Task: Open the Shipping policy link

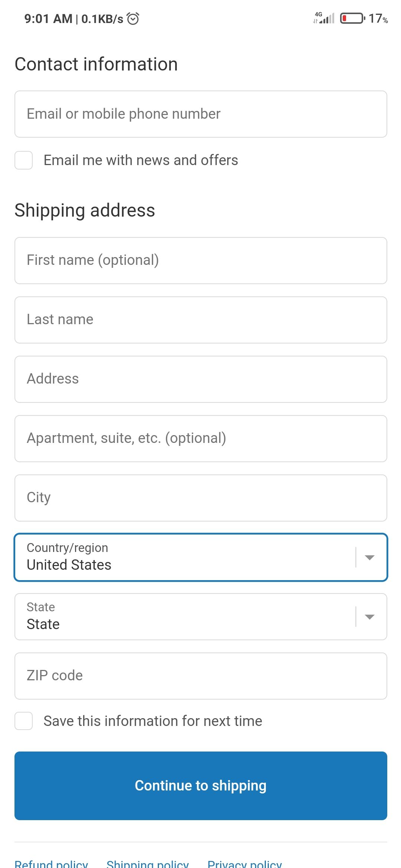Action: 147,864
